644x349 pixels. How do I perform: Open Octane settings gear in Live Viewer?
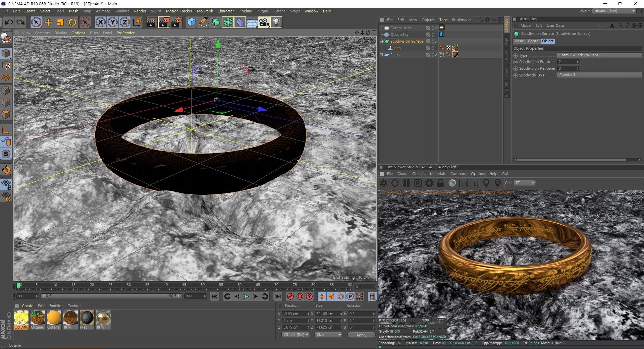(429, 183)
